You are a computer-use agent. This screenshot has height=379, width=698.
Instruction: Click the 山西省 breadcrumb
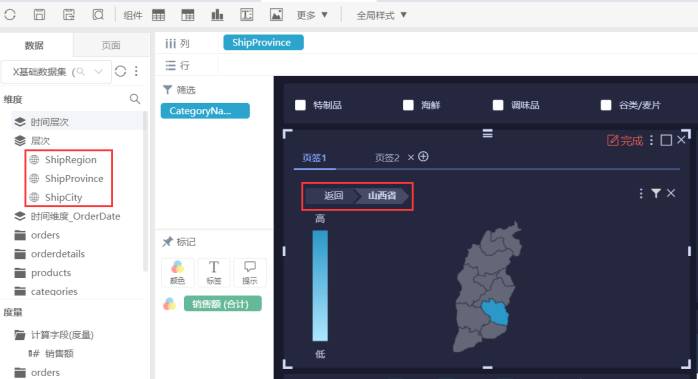pos(382,196)
